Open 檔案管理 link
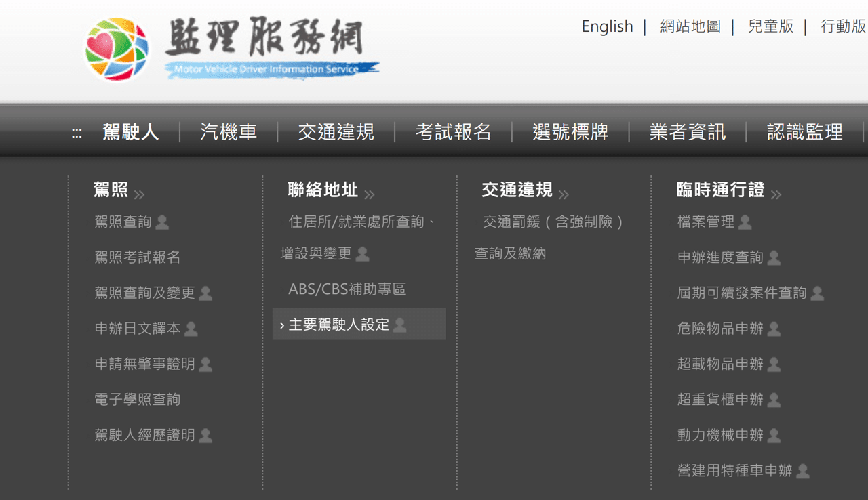Image resolution: width=868 pixels, height=500 pixels. (706, 222)
